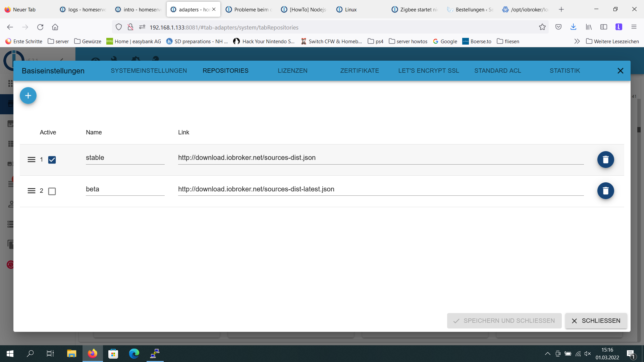The height and width of the screenshot is (362, 644).
Task: Open Firefox hamburger application menu
Action: pyautogui.click(x=634, y=27)
